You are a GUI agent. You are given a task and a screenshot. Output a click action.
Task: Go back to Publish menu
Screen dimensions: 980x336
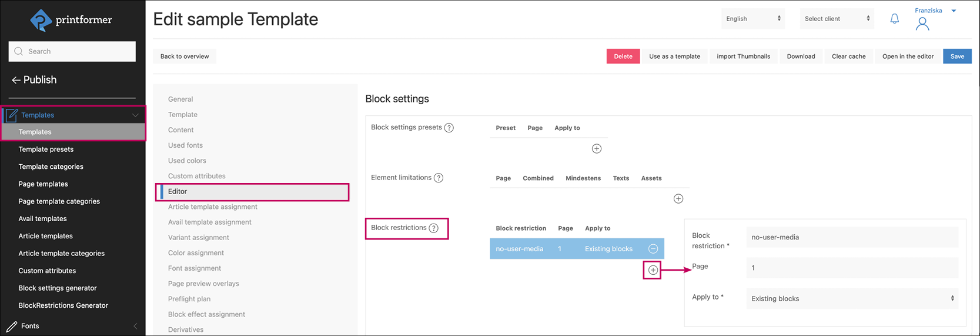34,80
